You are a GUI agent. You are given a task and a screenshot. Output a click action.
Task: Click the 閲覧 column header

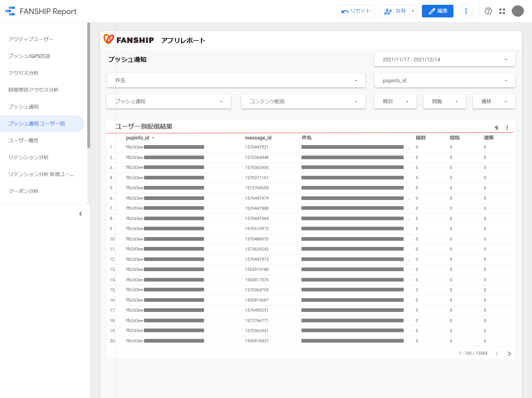[455, 138]
